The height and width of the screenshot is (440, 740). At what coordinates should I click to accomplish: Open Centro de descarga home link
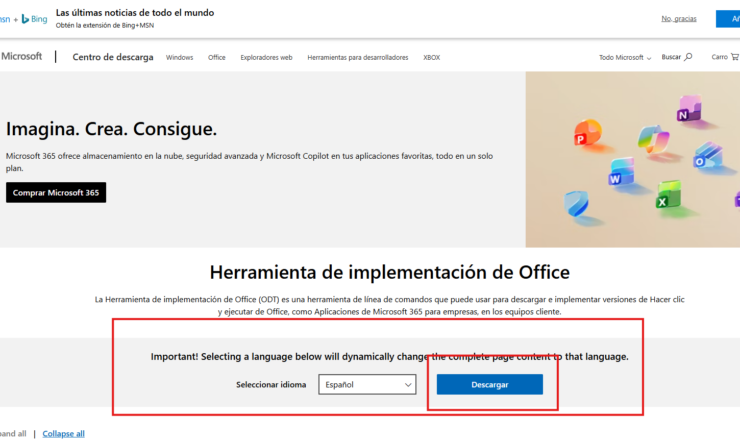tap(113, 57)
